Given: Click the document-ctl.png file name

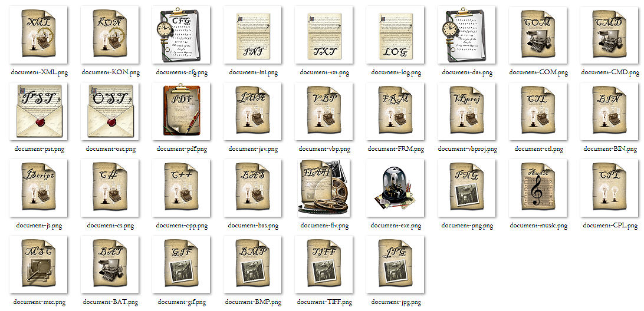Looking at the screenshot, I should [x=539, y=149].
